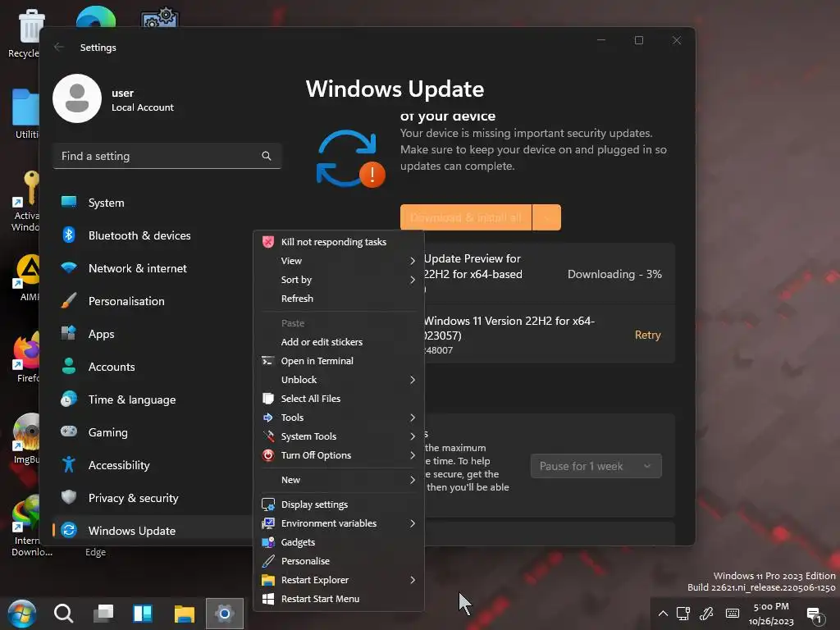Screen dimensions: 840x630
Task: Click Retry for the failed update
Action: tap(648, 335)
